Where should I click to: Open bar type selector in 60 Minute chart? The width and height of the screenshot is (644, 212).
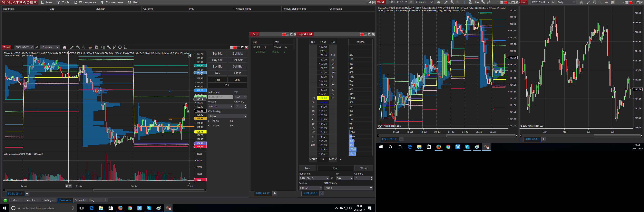[438, 2]
